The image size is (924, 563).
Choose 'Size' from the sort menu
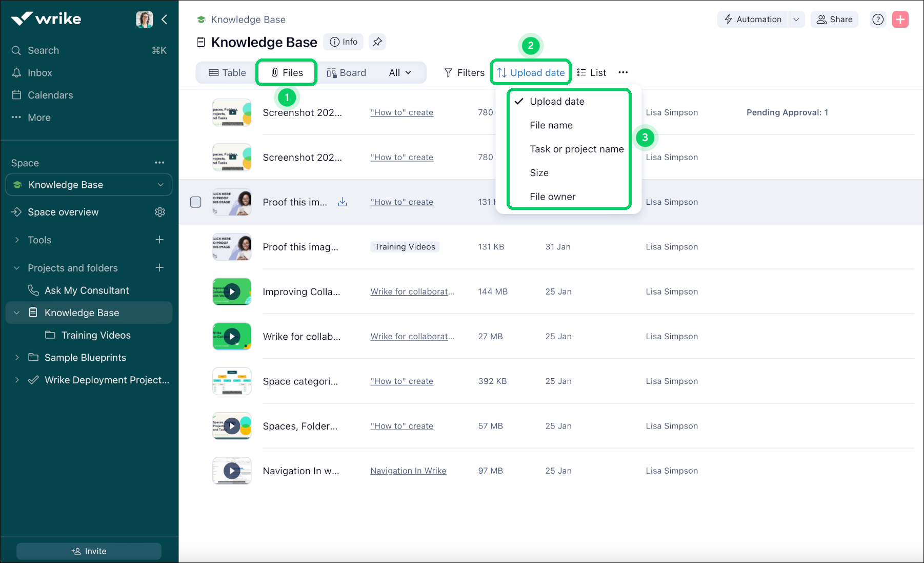point(539,172)
